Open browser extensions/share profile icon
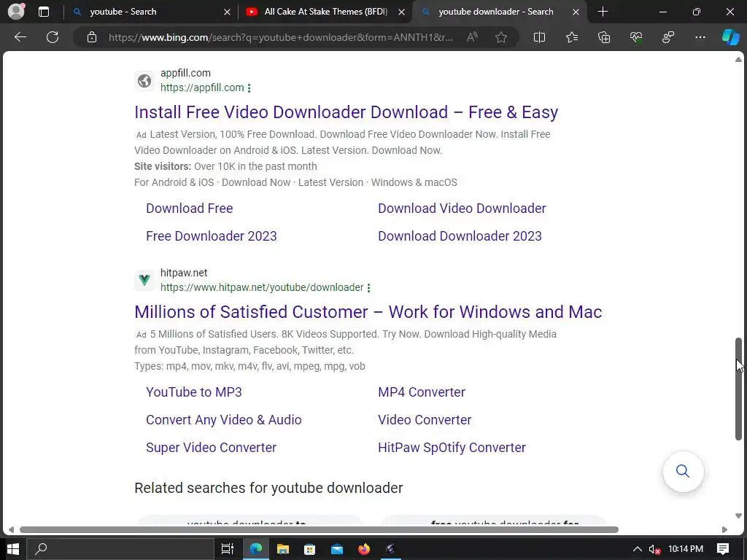The image size is (747, 560). 668,37
